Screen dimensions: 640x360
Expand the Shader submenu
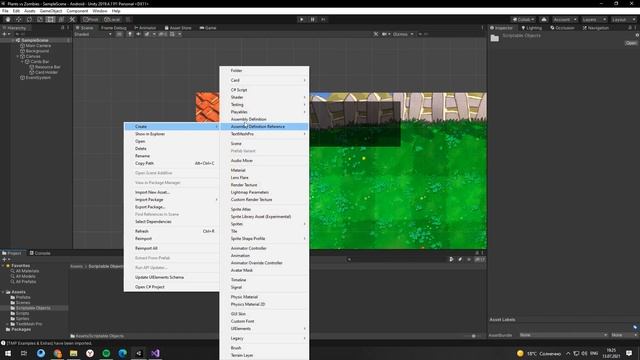pyautogui.click(x=264, y=97)
